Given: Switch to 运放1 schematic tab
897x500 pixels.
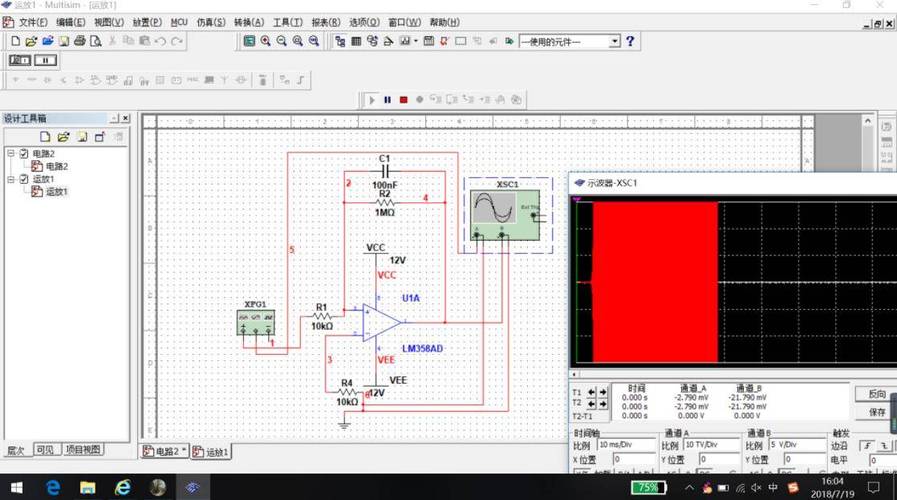Looking at the screenshot, I should (211, 452).
